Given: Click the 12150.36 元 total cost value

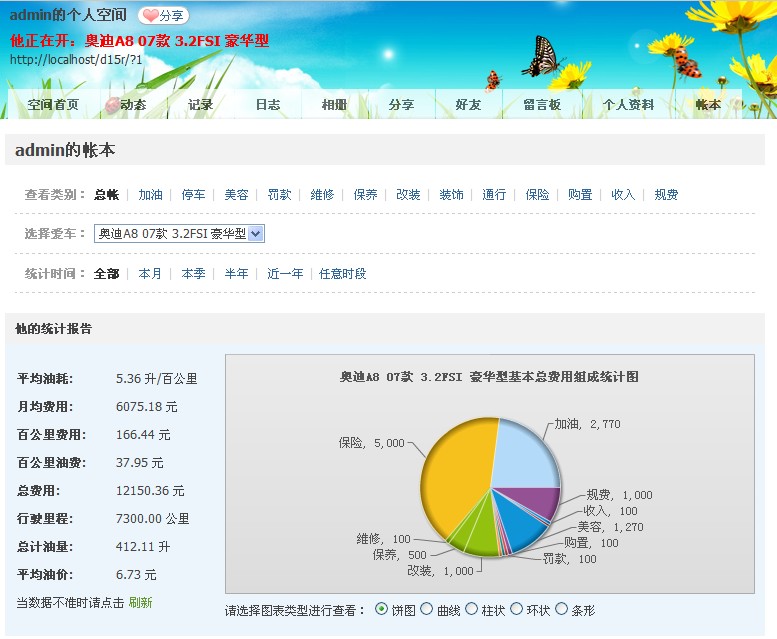Looking at the screenshot, I should pyautogui.click(x=150, y=490).
